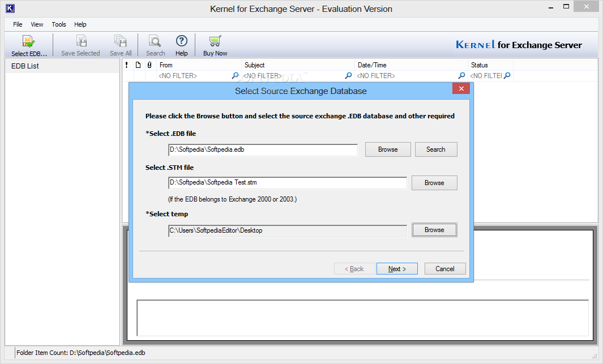Click the temp path input field

[x=287, y=231]
